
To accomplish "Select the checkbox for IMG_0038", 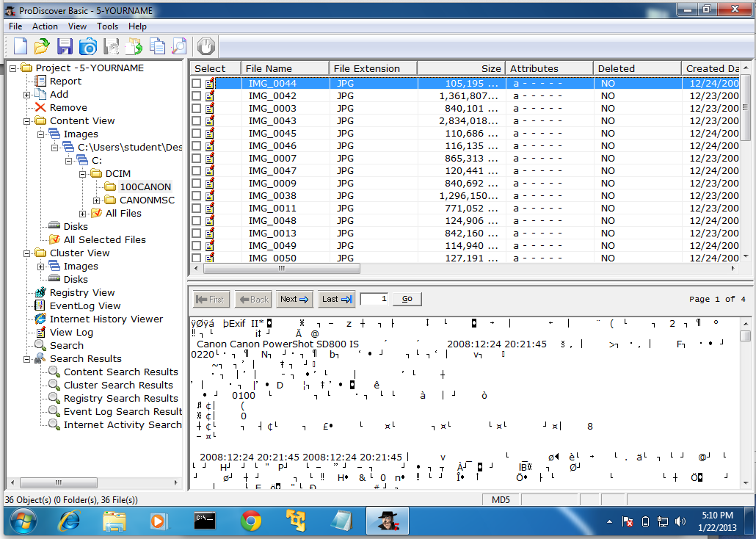I will (196, 196).
